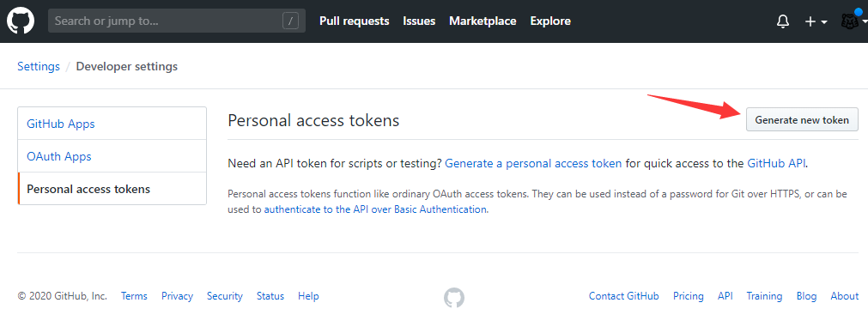Screen dimensions: 868x327
Task: Click the Generate new token button
Action: pos(802,119)
